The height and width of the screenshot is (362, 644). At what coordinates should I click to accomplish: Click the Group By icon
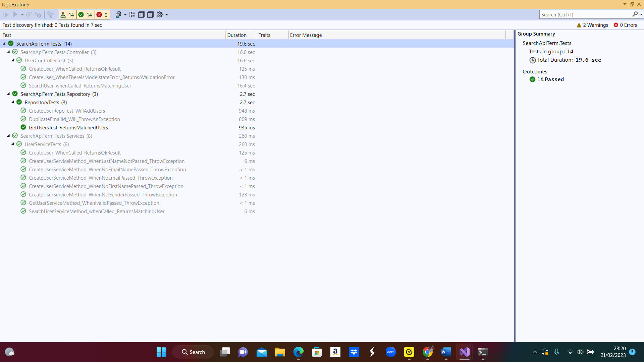point(132,15)
